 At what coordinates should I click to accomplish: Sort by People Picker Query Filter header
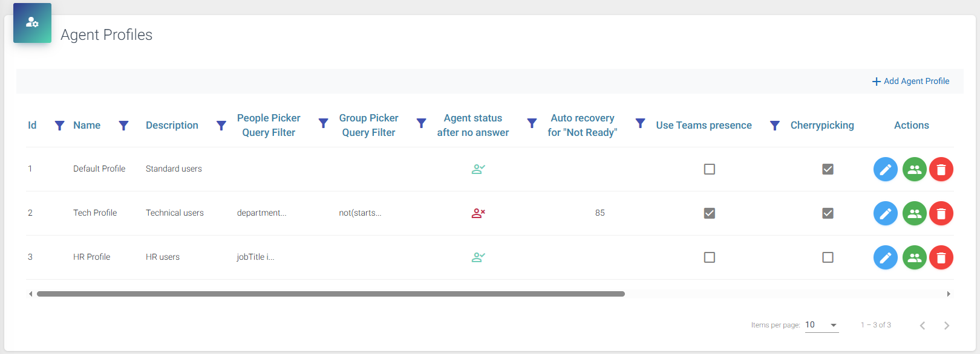tap(269, 125)
